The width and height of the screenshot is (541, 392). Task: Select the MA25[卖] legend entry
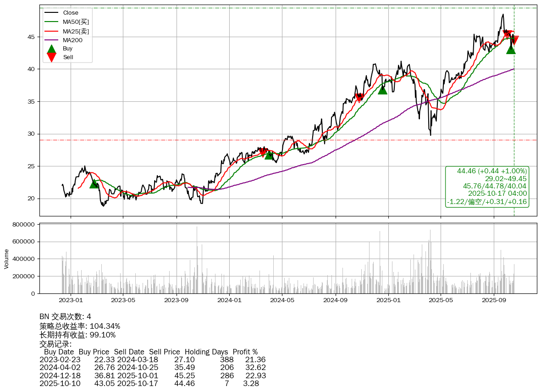[76, 31]
